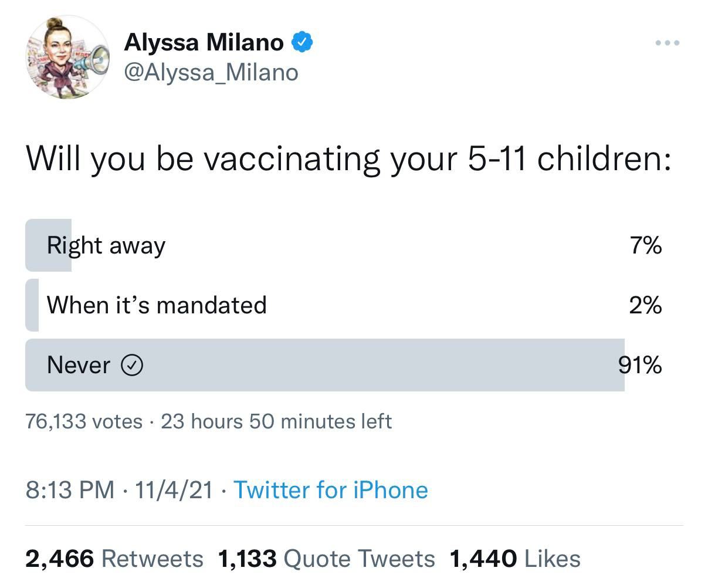Click the 8:13 PM timestamp
This screenshot has width=708, height=588.
(70, 489)
